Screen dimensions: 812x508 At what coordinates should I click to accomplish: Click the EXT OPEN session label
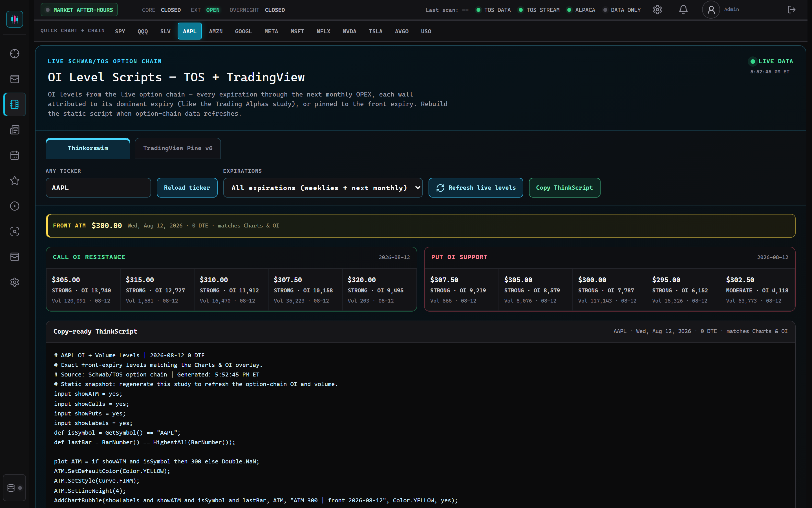(x=205, y=10)
